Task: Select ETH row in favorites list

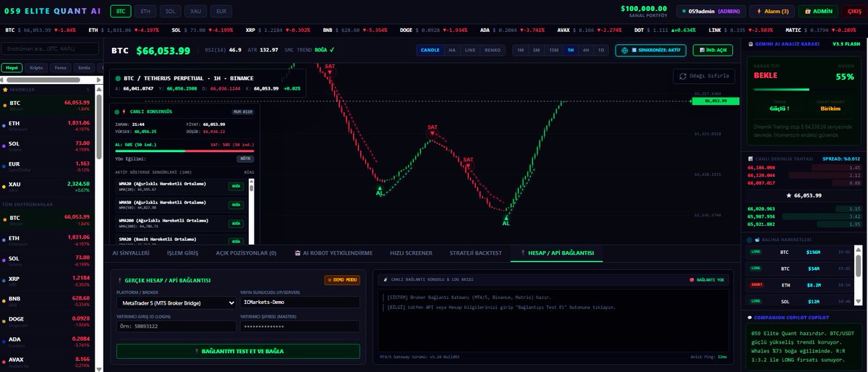Action: tap(48, 125)
